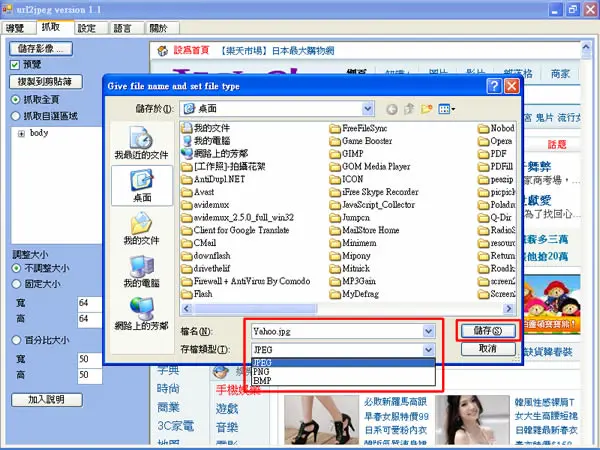The image size is (600, 450).
Task: Toggle the 預覽 checkbox
Action: click(15, 65)
